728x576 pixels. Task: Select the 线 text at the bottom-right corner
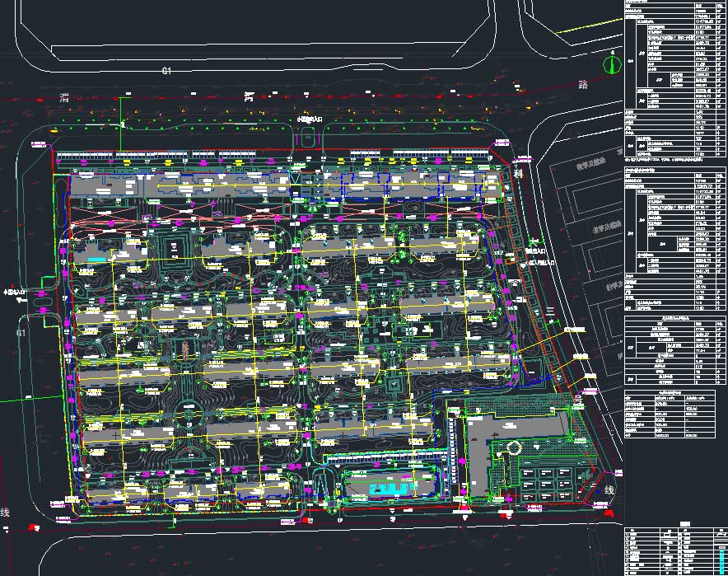click(610, 490)
